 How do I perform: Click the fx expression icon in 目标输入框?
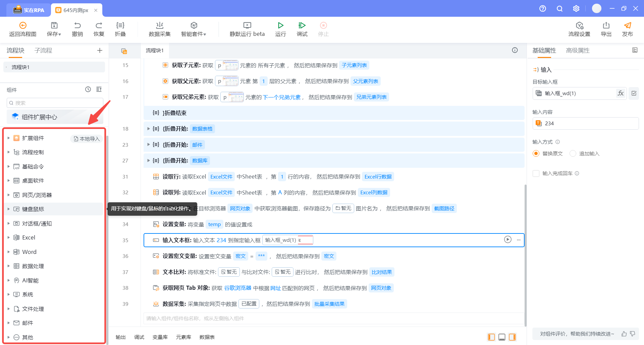pos(621,93)
